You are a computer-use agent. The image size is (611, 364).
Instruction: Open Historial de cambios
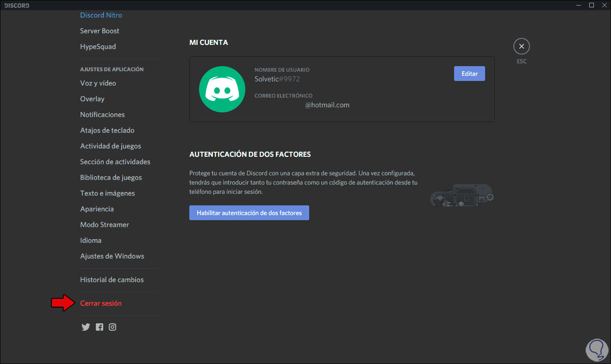pyautogui.click(x=112, y=279)
